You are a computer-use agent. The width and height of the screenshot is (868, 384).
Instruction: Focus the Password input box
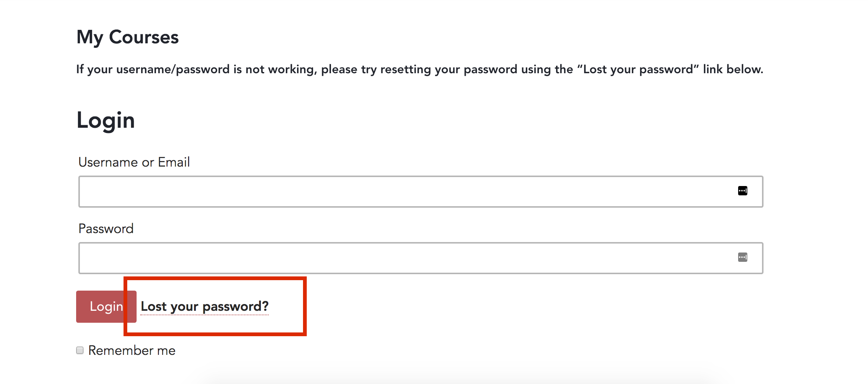(421, 258)
